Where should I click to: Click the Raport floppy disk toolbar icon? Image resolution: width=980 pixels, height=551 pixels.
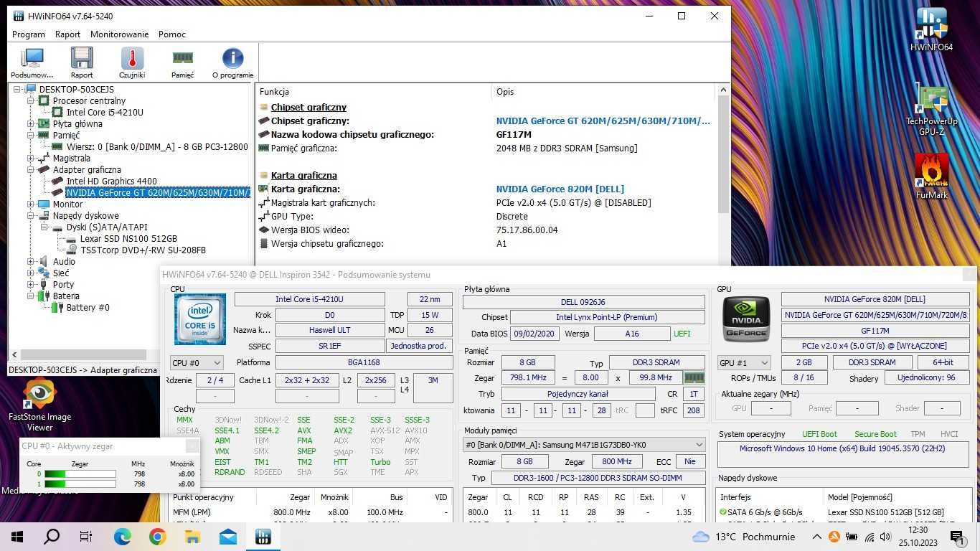coord(82,62)
